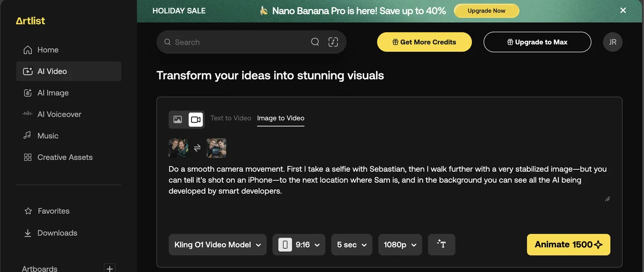Click the Artlist logo
Screen dimensions: 644x272
(30, 21)
